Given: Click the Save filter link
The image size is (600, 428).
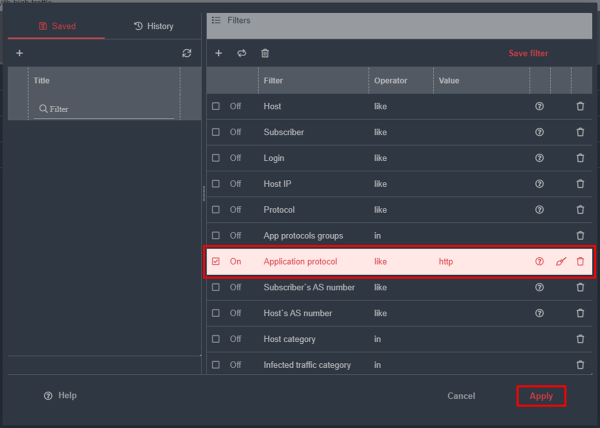Looking at the screenshot, I should click(528, 53).
